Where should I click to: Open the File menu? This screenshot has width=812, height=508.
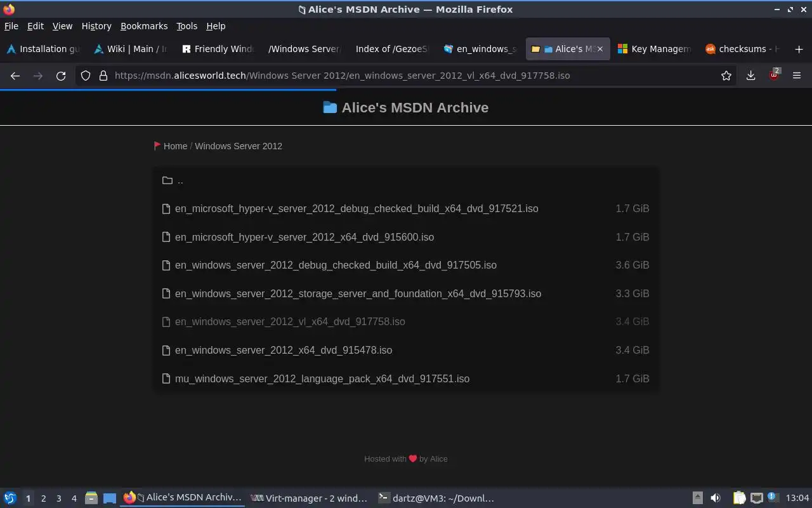(11, 26)
